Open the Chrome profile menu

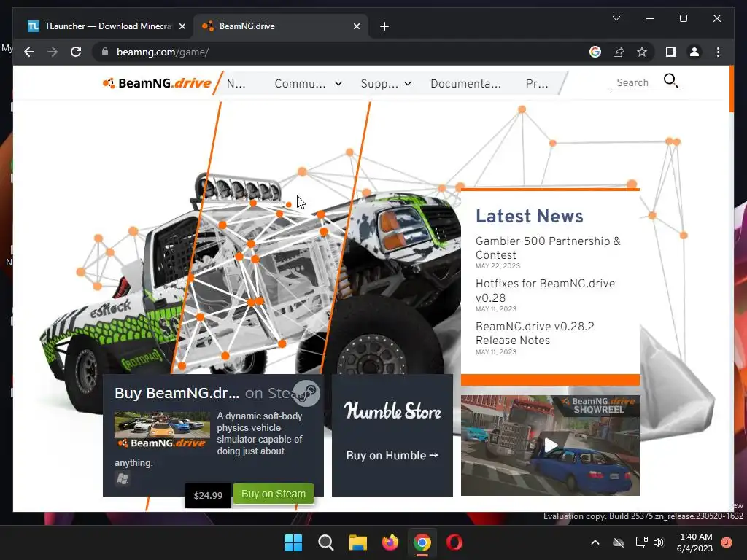pos(694,52)
